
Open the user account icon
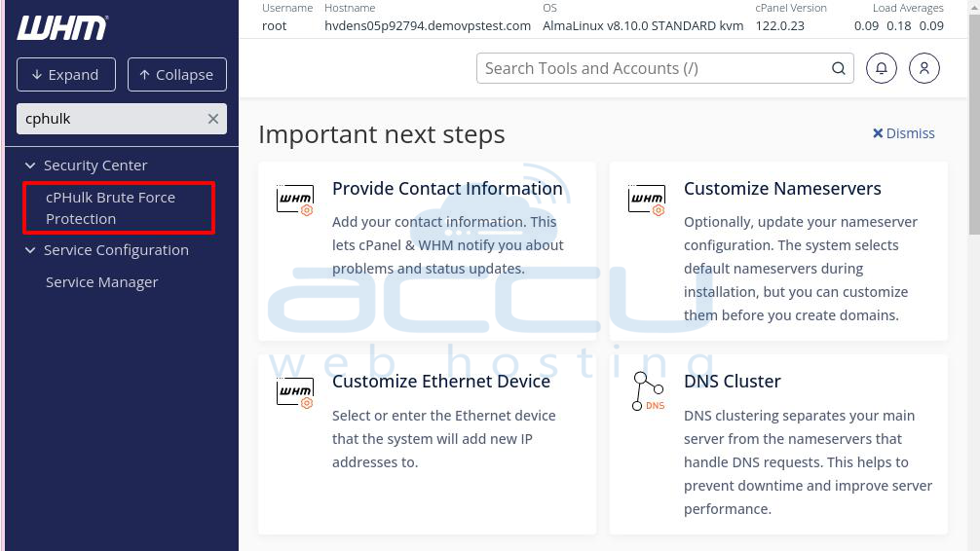click(x=924, y=68)
